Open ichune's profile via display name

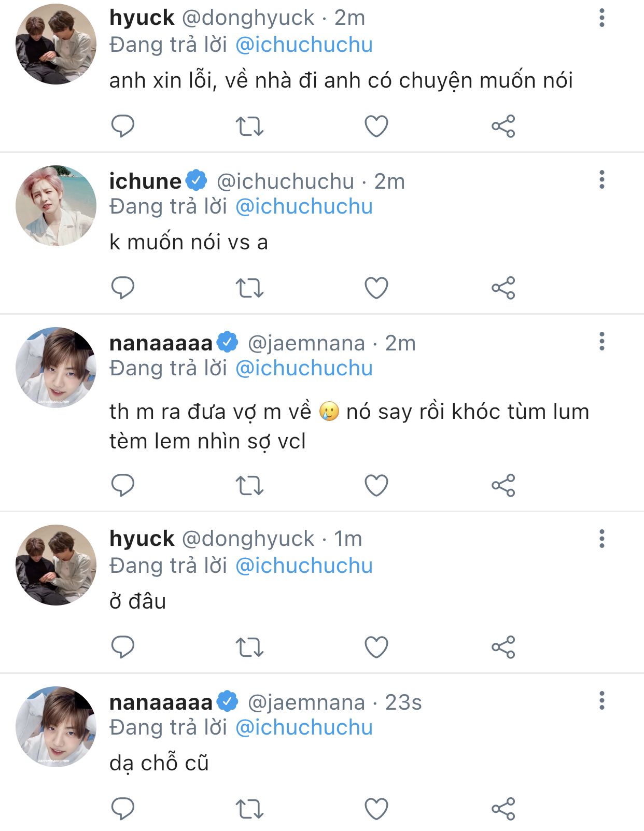pyautogui.click(x=145, y=181)
